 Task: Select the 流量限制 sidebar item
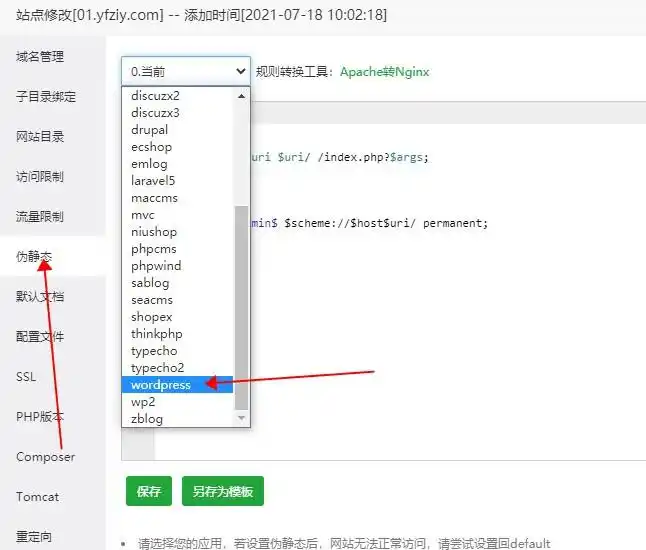coord(40,217)
